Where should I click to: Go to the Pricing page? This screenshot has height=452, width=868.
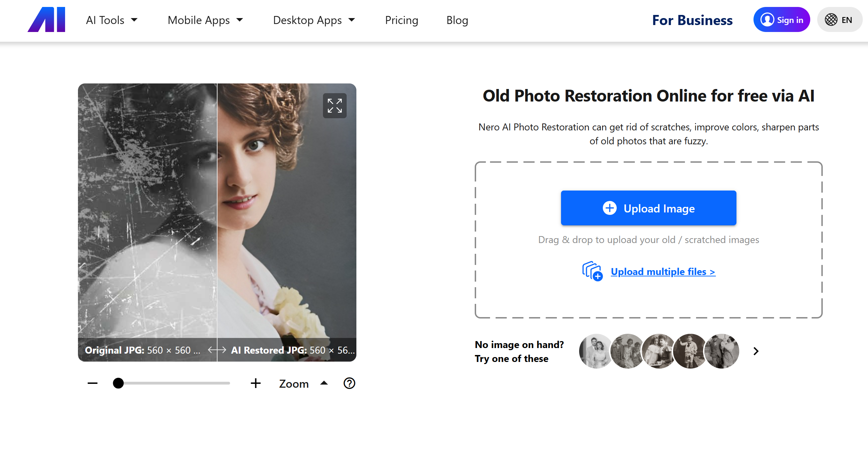tap(402, 20)
